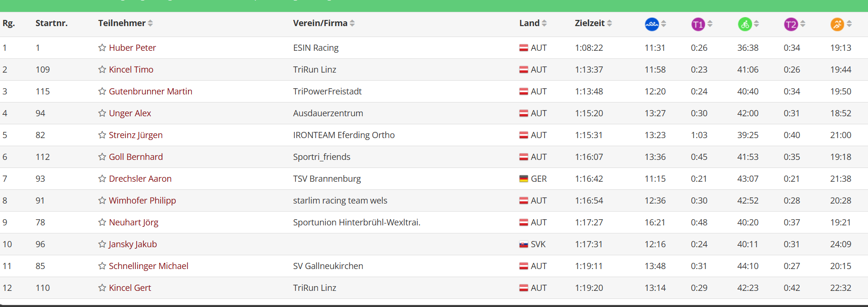The image size is (868, 307).
Task: Toggle the star next to Kincel Timo
Action: [x=102, y=69]
